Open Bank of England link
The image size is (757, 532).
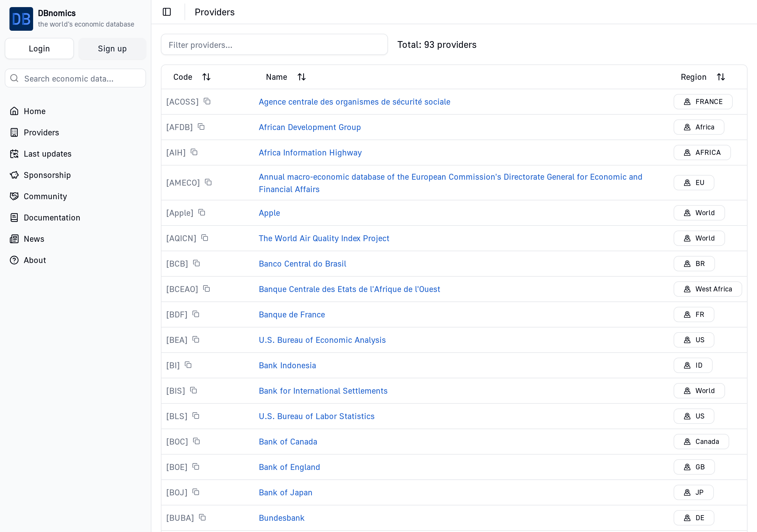[x=289, y=467]
